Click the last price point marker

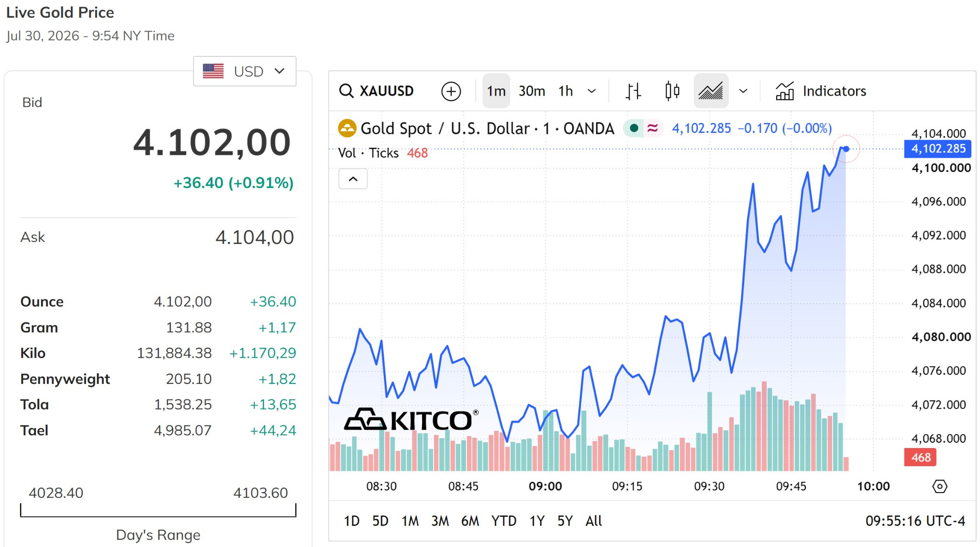click(846, 149)
